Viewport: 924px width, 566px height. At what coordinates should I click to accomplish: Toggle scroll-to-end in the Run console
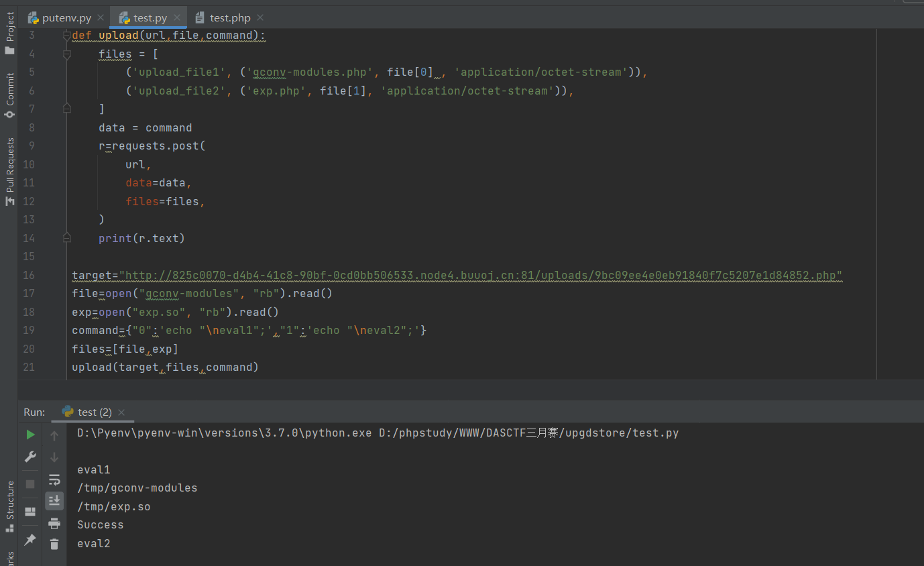[54, 500]
